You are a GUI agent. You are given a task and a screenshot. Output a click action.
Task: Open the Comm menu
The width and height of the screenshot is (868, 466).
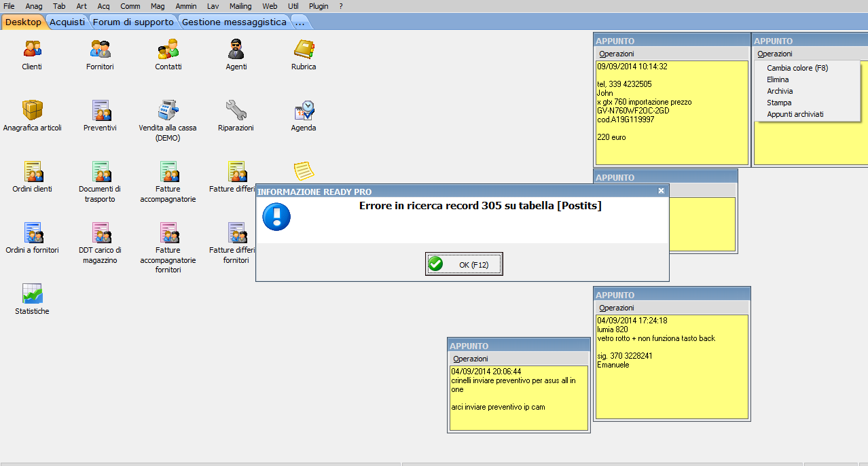tap(130, 6)
